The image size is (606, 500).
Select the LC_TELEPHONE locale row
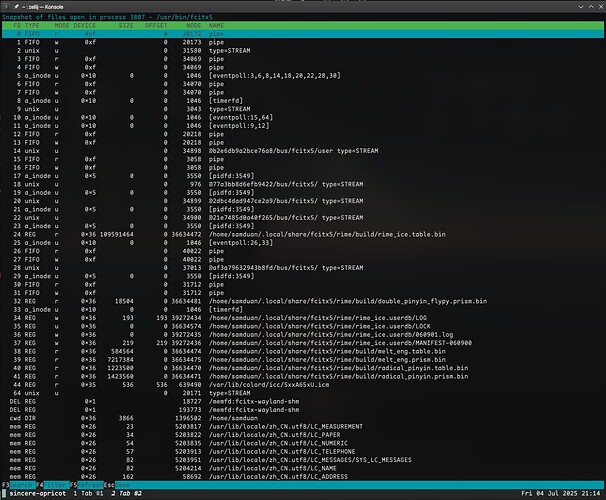pyautogui.click(x=303, y=452)
